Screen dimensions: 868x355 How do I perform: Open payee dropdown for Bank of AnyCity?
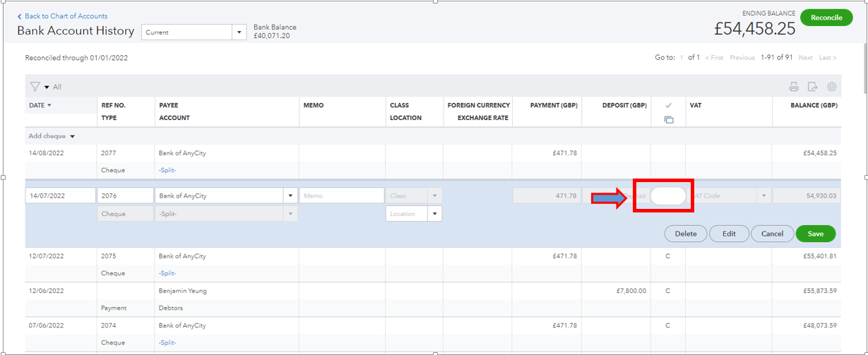290,196
